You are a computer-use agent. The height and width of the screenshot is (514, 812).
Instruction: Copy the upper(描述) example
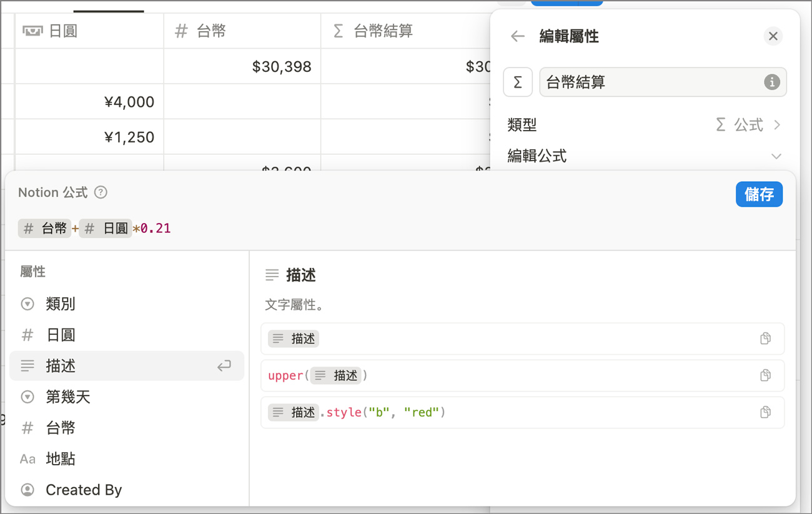[765, 375]
